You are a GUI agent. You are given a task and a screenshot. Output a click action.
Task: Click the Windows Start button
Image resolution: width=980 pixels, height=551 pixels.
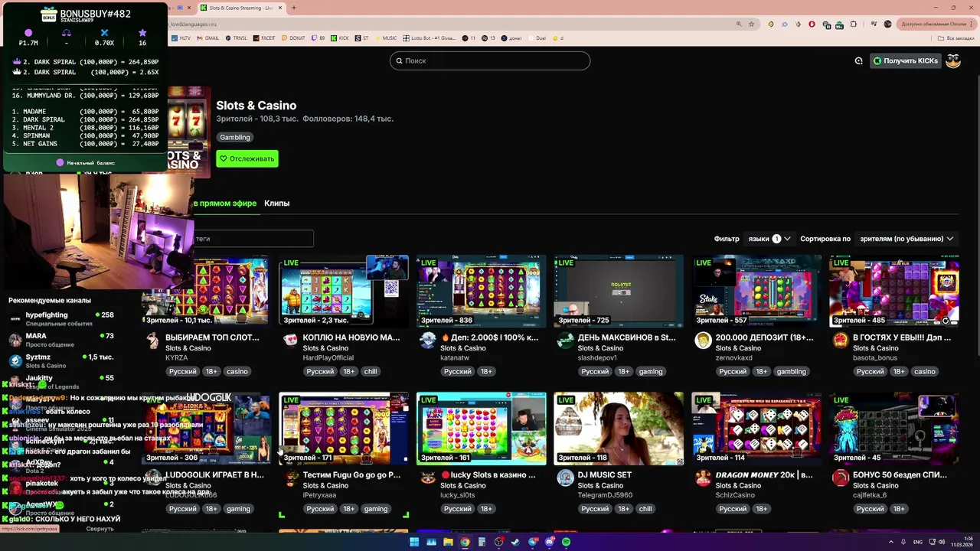(414, 542)
